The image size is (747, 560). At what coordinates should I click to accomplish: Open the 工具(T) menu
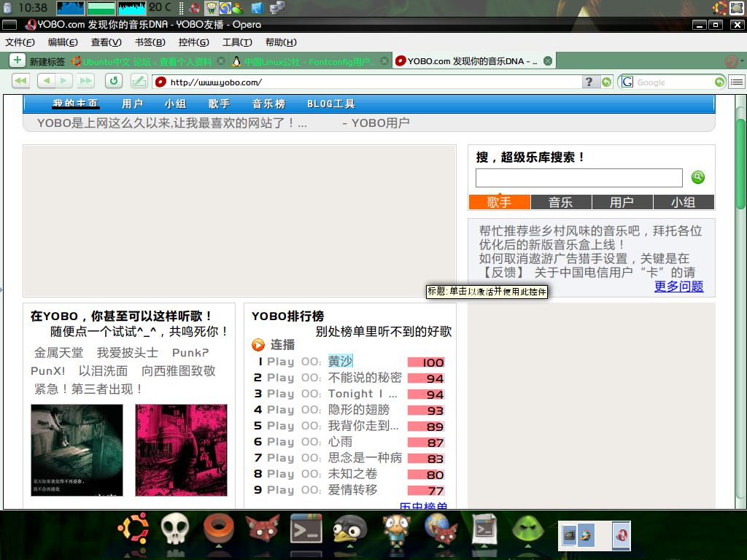pyautogui.click(x=237, y=42)
